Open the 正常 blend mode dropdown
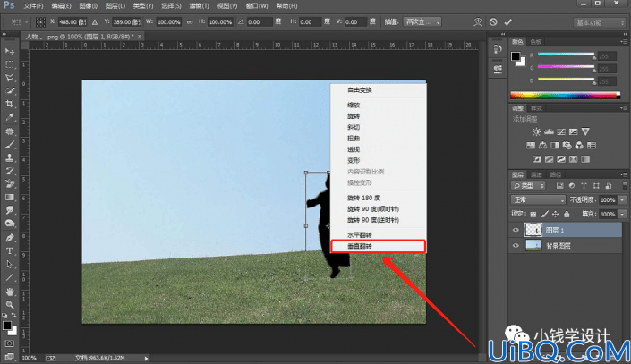 [x=538, y=199]
